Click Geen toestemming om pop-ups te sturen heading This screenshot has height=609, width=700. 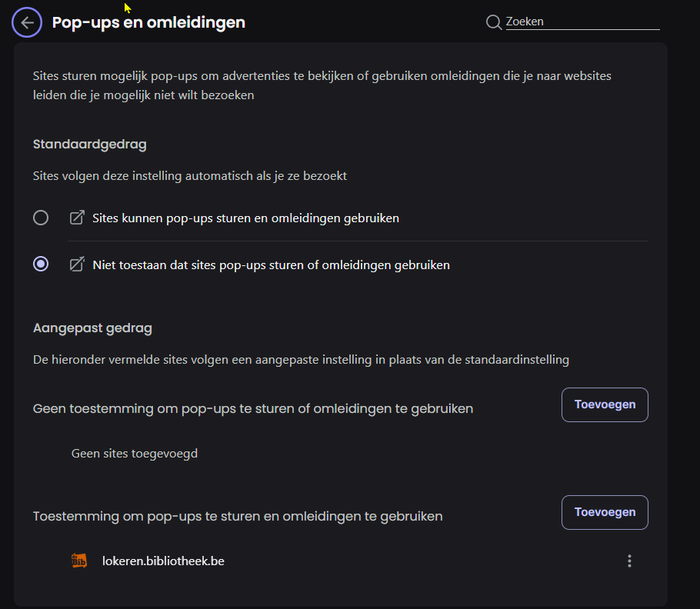pos(253,408)
